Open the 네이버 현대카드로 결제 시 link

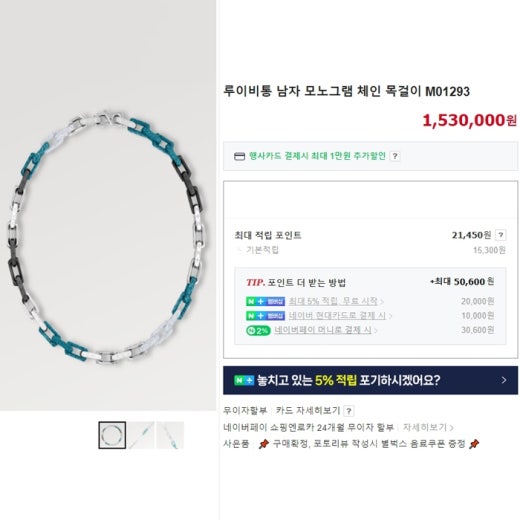pos(339,316)
